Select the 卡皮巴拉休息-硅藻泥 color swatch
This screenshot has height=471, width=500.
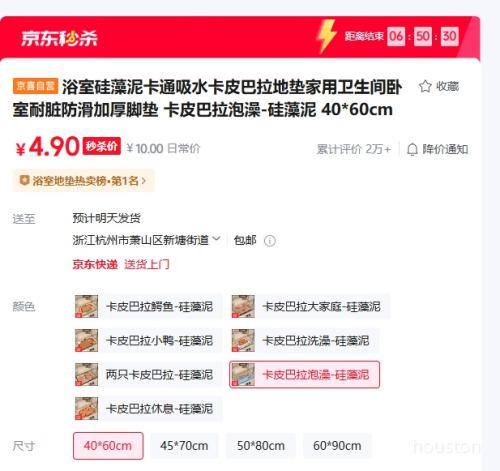(148, 408)
